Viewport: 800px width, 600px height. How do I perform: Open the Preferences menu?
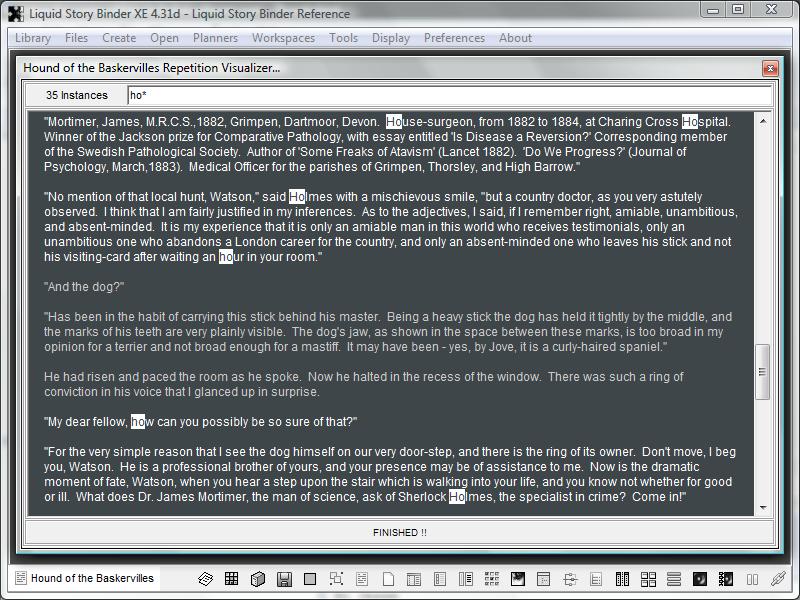tap(454, 38)
